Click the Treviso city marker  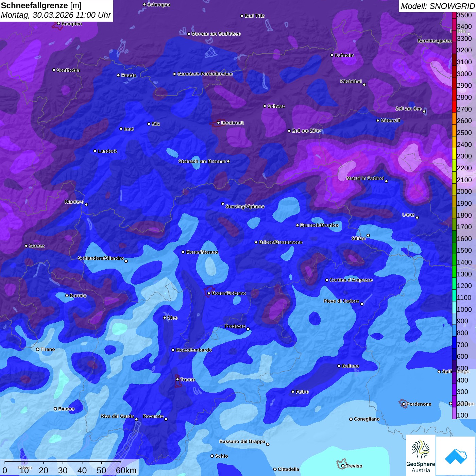pos(343,466)
